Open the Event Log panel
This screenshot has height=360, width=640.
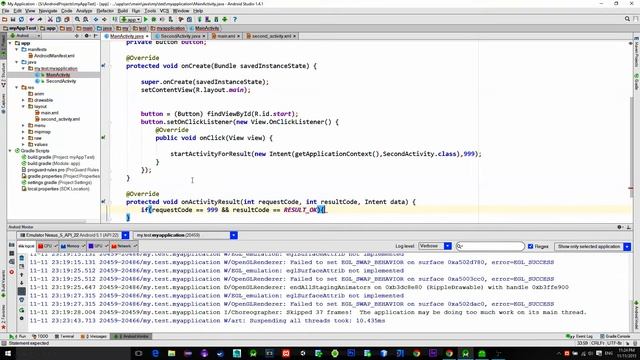[x=580, y=336]
